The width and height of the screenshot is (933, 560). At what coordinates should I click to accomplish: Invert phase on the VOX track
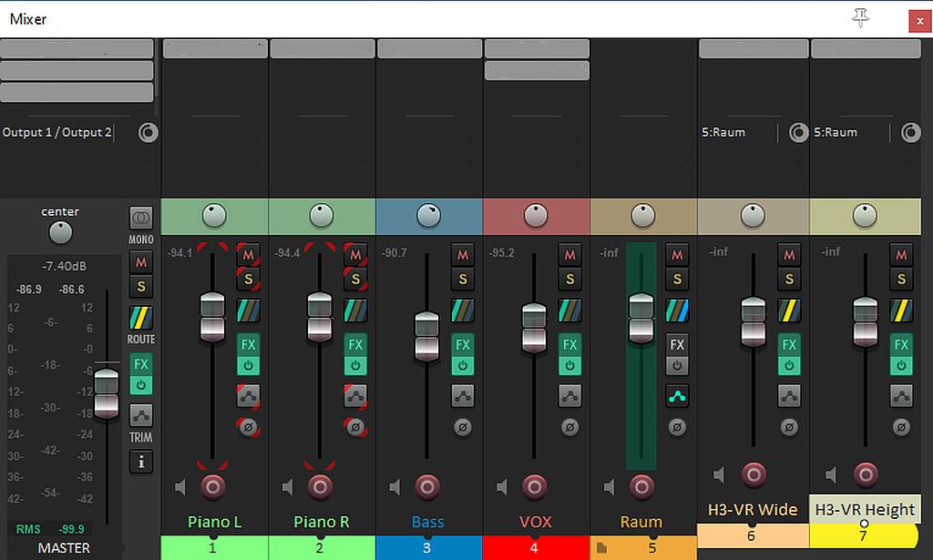click(x=569, y=426)
